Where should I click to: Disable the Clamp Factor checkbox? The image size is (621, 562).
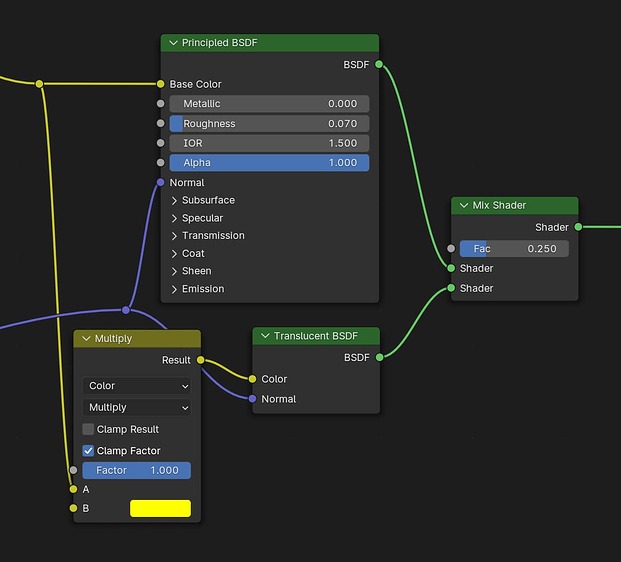pos(88,450)
